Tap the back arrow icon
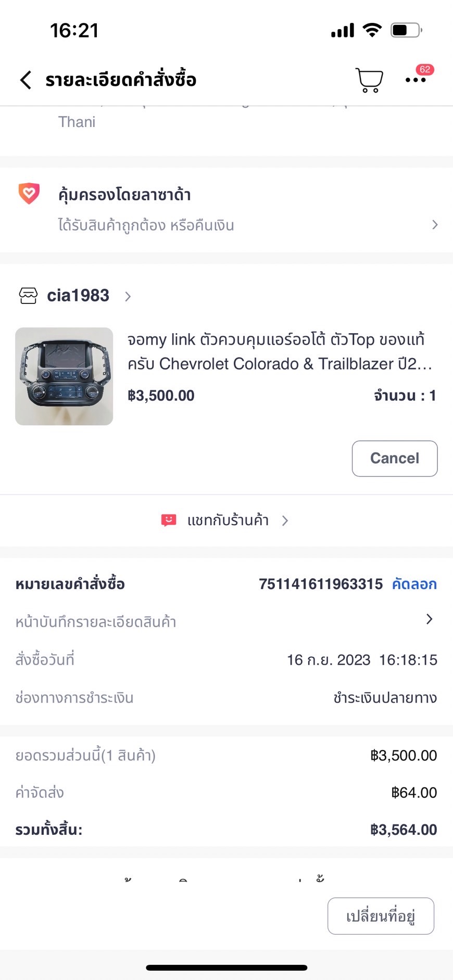Image resolution: width=453 pixels, height=980 pixels. pos(26,80)
